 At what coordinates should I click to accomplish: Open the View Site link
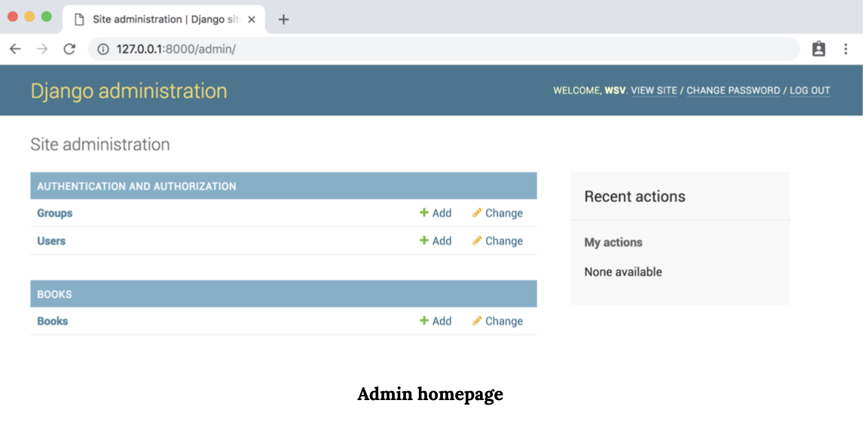pyautogui.click(x=654, y=90)
